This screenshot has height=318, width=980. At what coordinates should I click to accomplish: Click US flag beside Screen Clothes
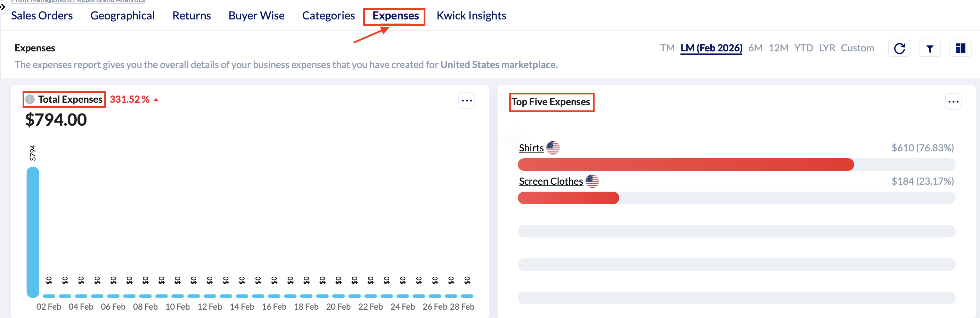tap(591, 181)
